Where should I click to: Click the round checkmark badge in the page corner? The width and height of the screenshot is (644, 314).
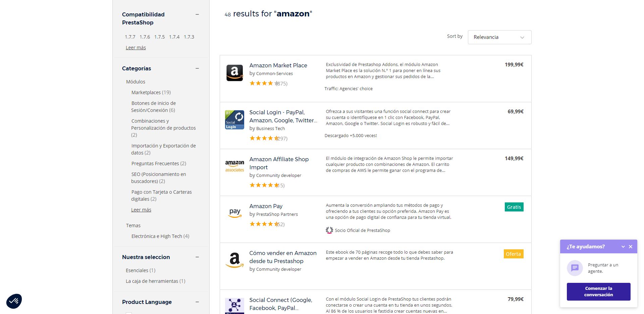pyautogui.click(x=14, y=301)
